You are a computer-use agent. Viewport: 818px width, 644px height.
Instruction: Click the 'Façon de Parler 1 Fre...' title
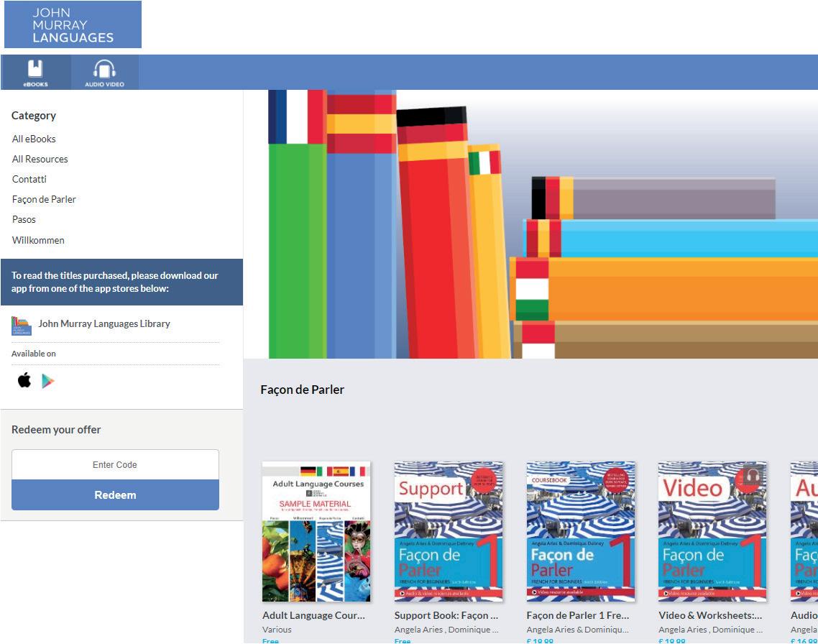pos(578,615)
